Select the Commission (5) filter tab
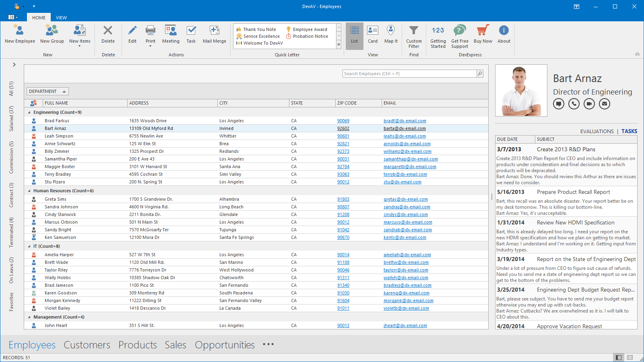 pyautogui.click(x=11, y=157)
